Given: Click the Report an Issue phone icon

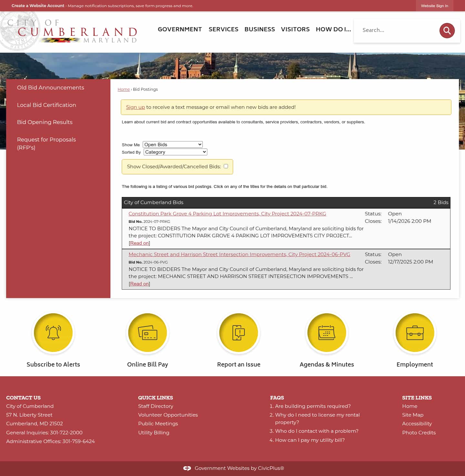Looking at the screenshot, I should coord(239,333).
